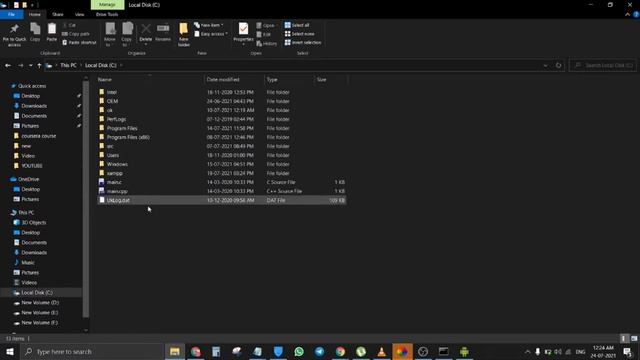
Task: Click Open in Open group
Action: click(x=266, y=25)
